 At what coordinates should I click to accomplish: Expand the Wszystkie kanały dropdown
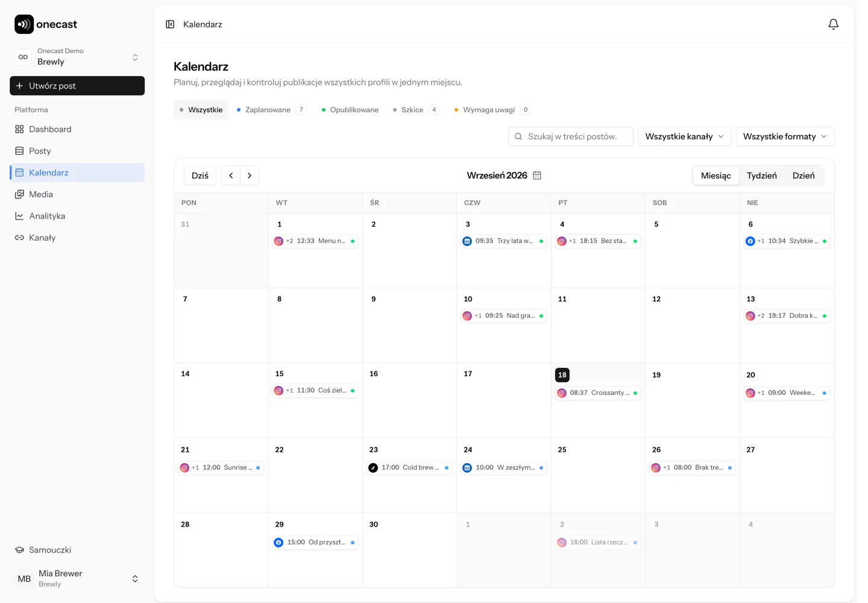(685, 136)
